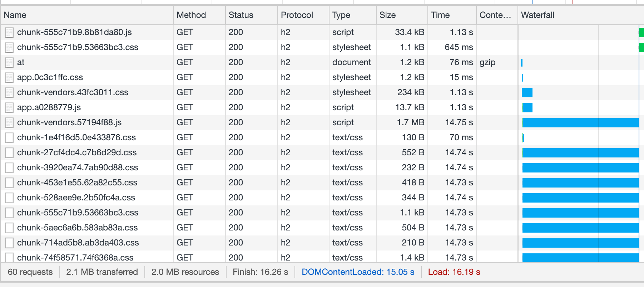Select the request chunk-528aee9e.2b50fc4a.css
This screenshot has height=287, width=644.
coord(76,198)
